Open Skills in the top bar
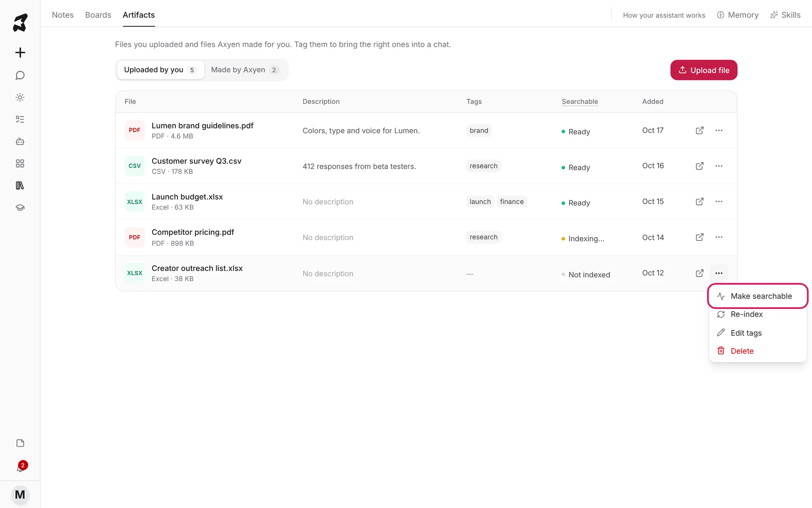 tap(785, 15)
